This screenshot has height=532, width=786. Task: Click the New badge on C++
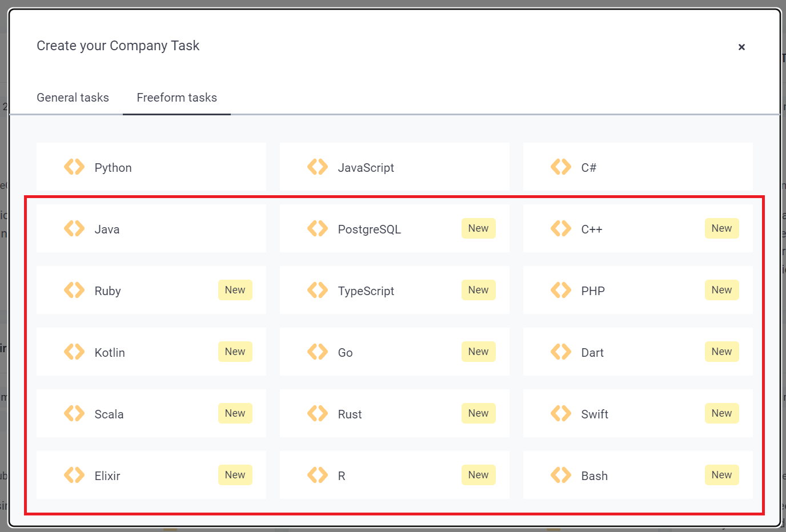[x=721, y=228]
